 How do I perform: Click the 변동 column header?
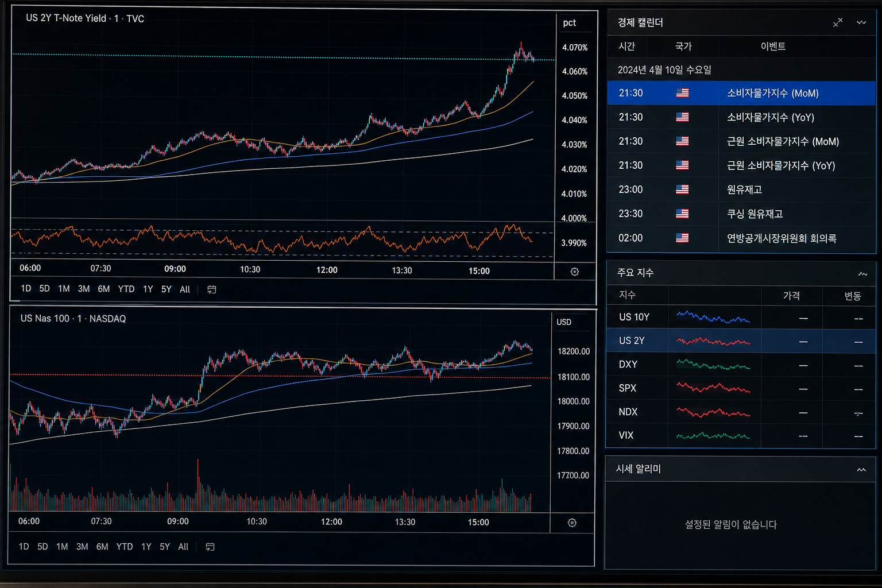click(853, 296)
